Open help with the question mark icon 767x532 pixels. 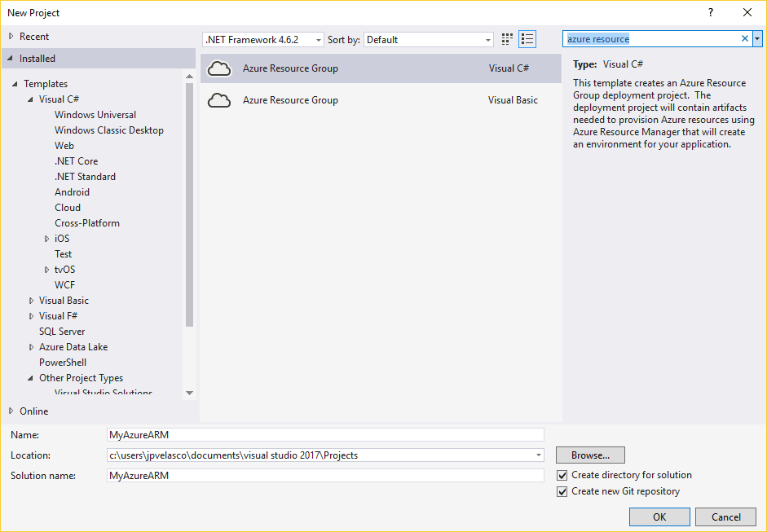click(711, 13)
